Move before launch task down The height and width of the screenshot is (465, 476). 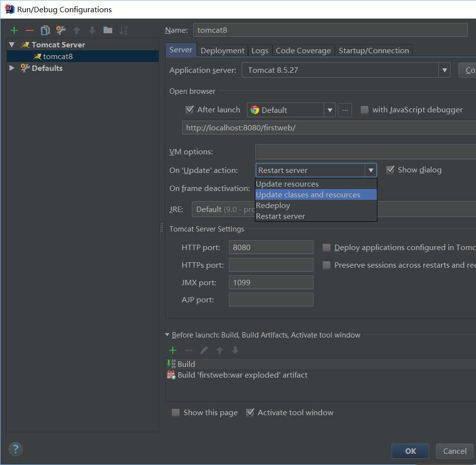[235, 350]
